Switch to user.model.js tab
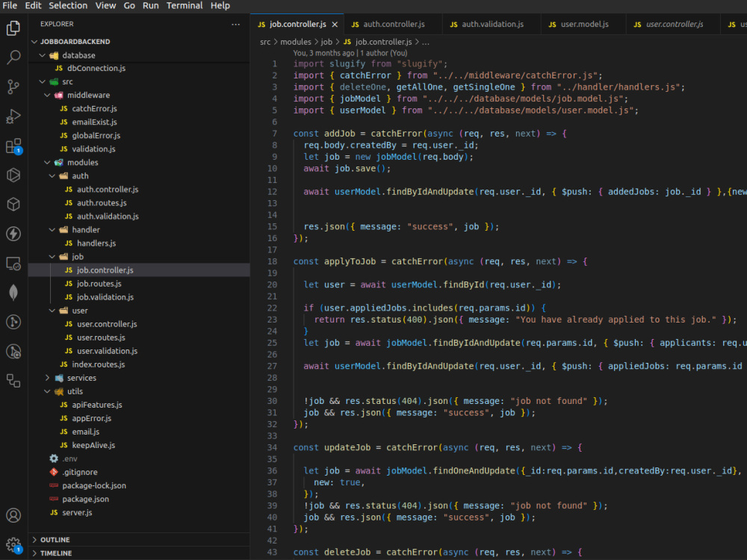 click(584, 25)
